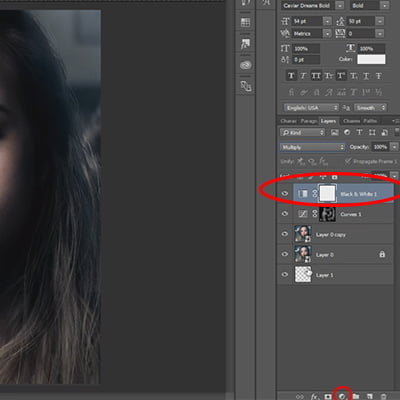This screenshot has width=400, height=400.
Task: Select the Layers tab
Action: coord(328,121)
